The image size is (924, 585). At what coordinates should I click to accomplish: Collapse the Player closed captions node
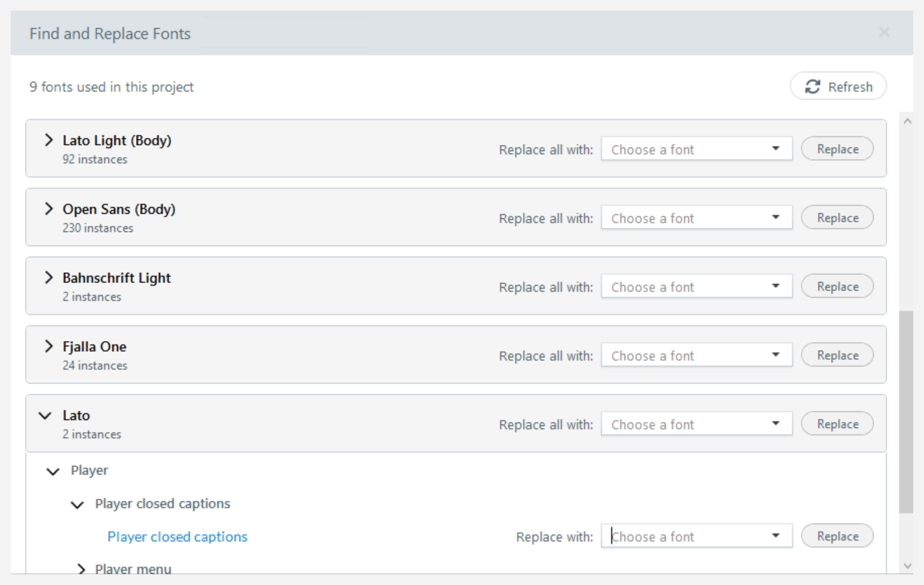click(77, 504)
